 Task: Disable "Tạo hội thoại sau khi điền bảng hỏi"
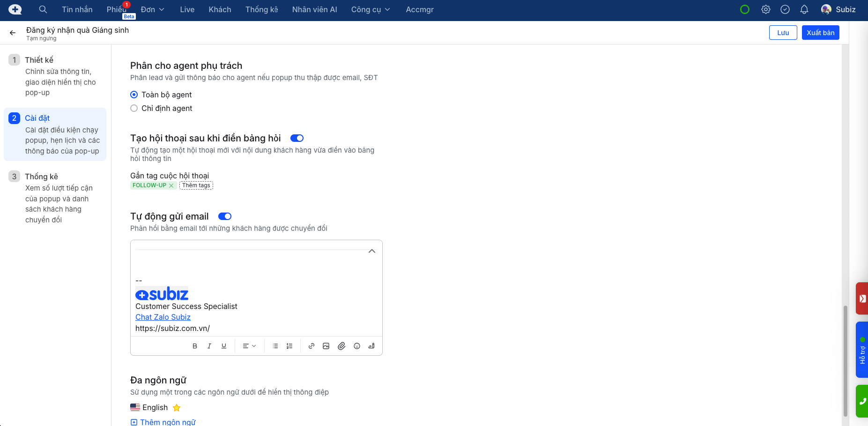(x=297, y=138)
